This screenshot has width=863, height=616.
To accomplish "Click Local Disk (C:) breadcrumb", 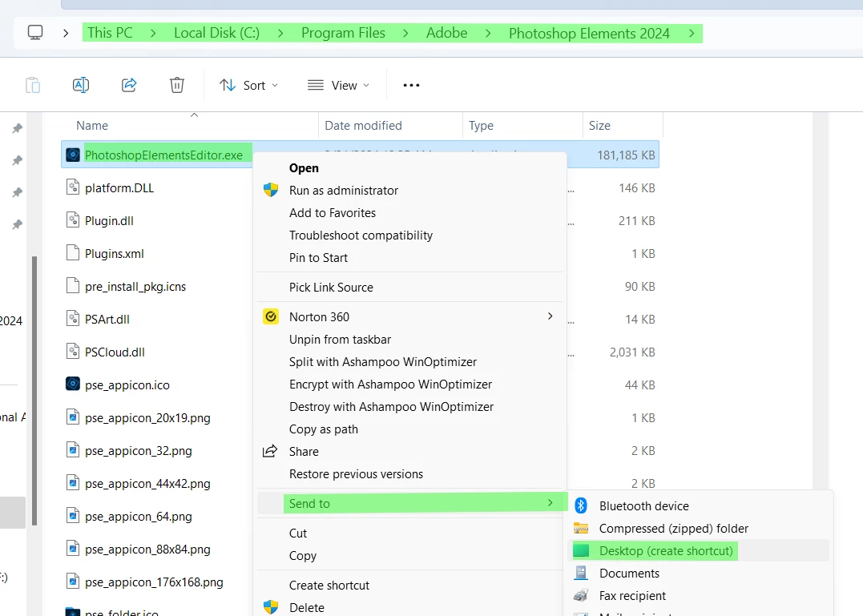I will pyautogui.click(x=217, y=33).
